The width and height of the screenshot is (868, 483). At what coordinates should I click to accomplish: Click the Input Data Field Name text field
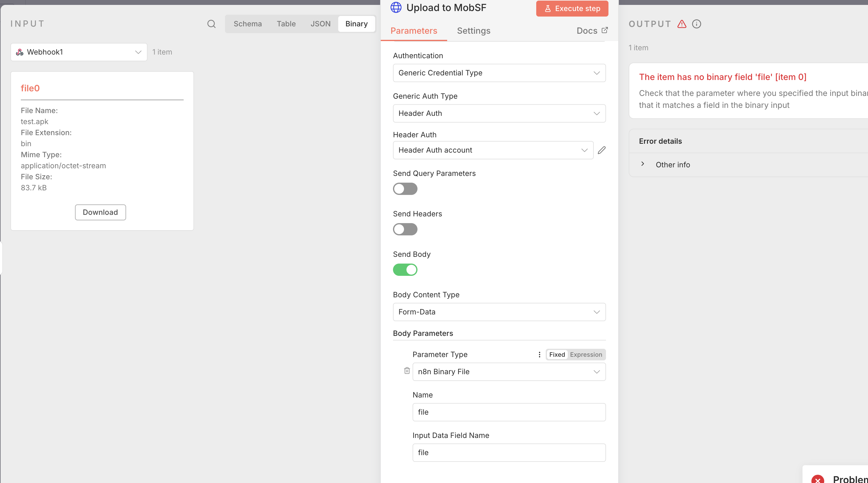[x=509, y=452]
